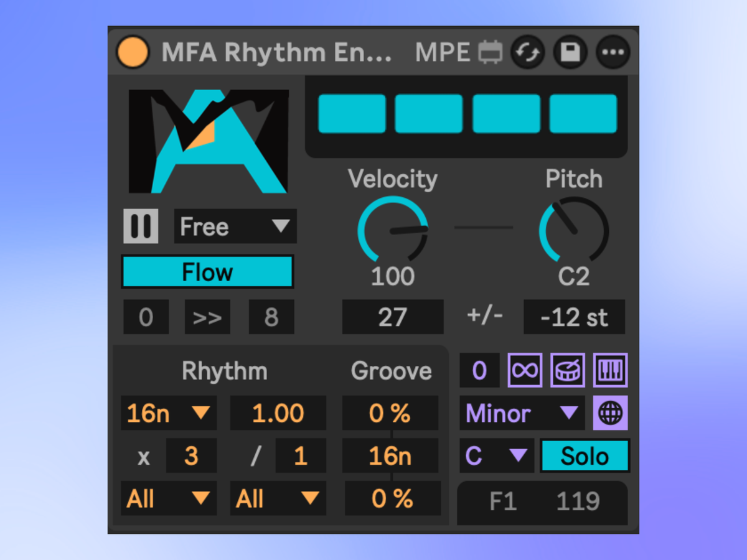This screenshot has height=560, width=747.
Task: Click the fourth cyan step pad
Action: (x=583, y=114)
